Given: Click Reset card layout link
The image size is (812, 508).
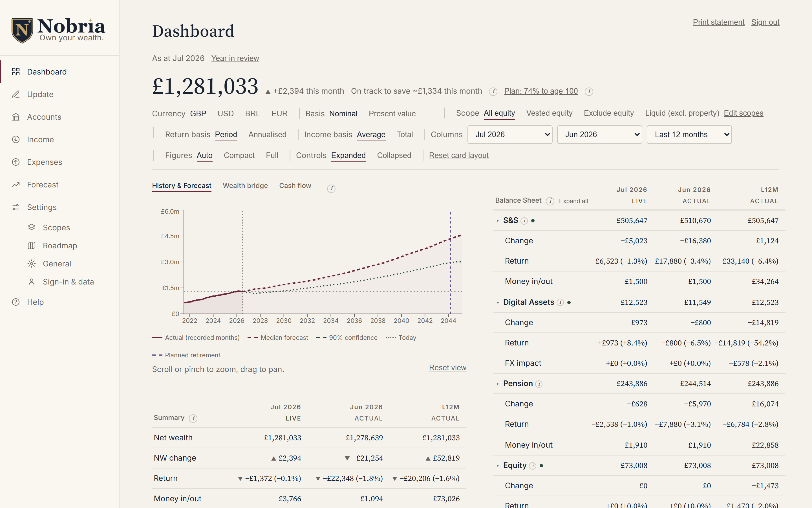Looking at the screenshot, I should click(459, 156).
